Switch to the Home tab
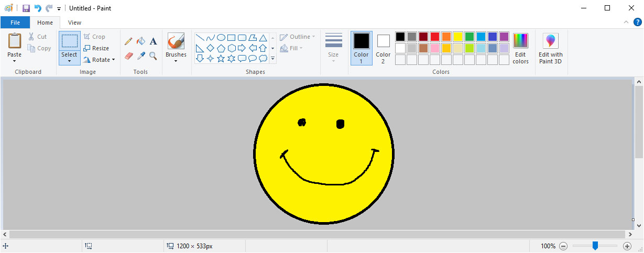The height and width of the screenshot is (253, 644). [45, 23]
